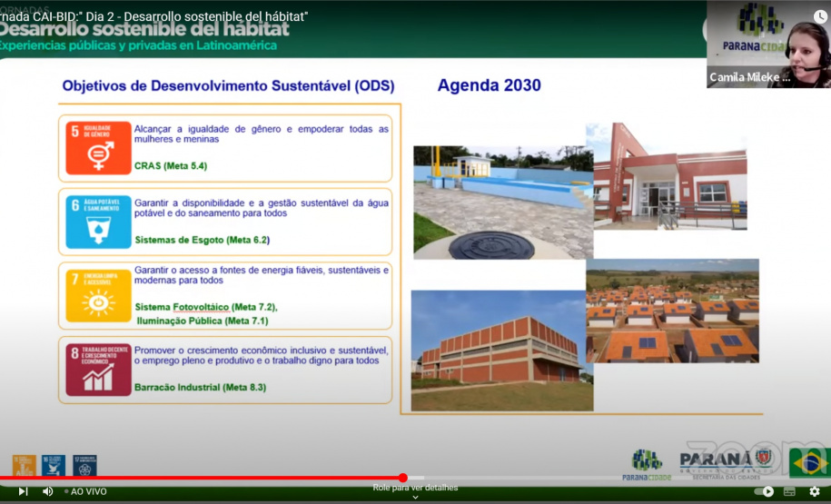Click 'Experiencias públicas y privadas en Latinoamérica' subtitle
Viewport: 831px width, 504px height.
[138, 45]
